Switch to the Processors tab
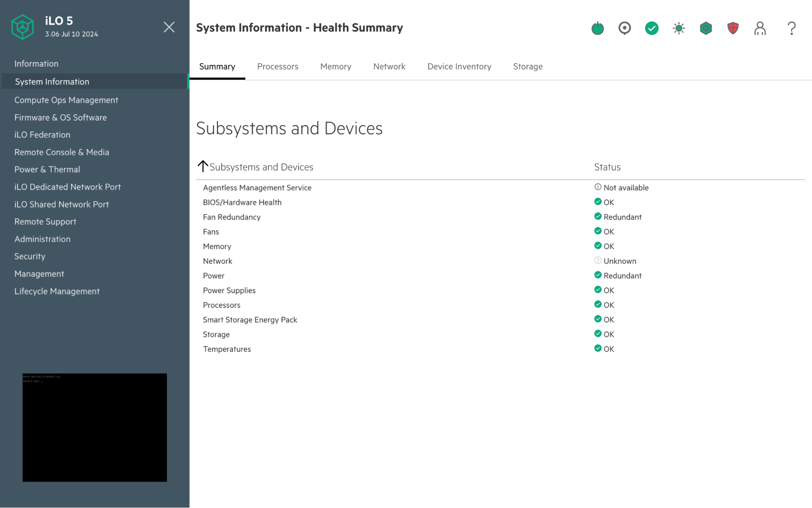The height and width of the screenshot is (508, 812). 277,67
